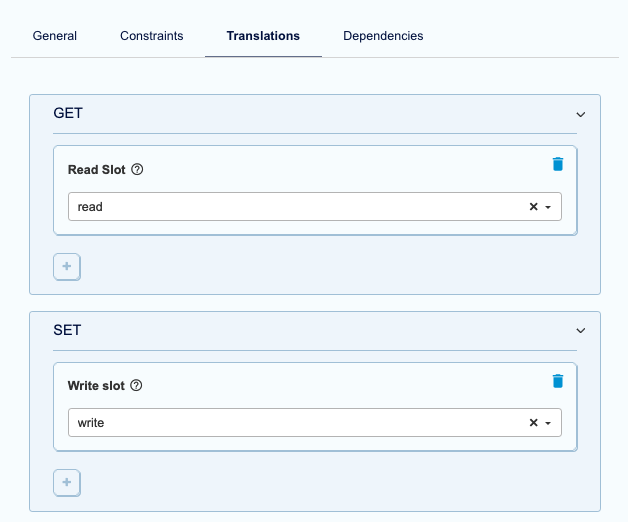
Task: Switch to the Constraints tab
Action: pyautogui.click(x=151, y=36)
